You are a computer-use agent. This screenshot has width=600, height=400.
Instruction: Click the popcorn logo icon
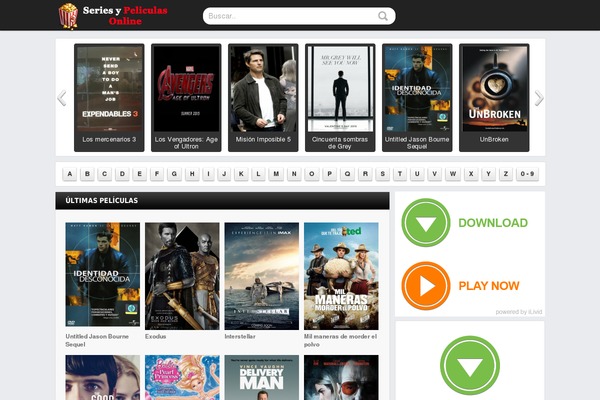coord(68,16)
